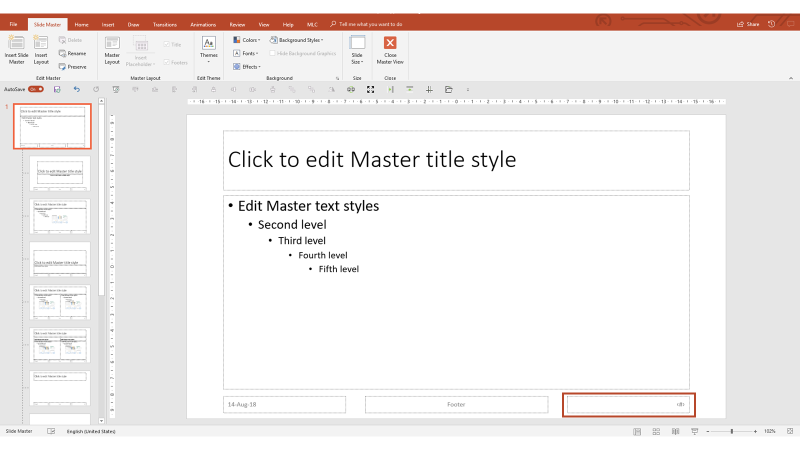Click the link-shaped icon before full-screen icon
This screenshot has width=800, height=450.
coord(351,89)
